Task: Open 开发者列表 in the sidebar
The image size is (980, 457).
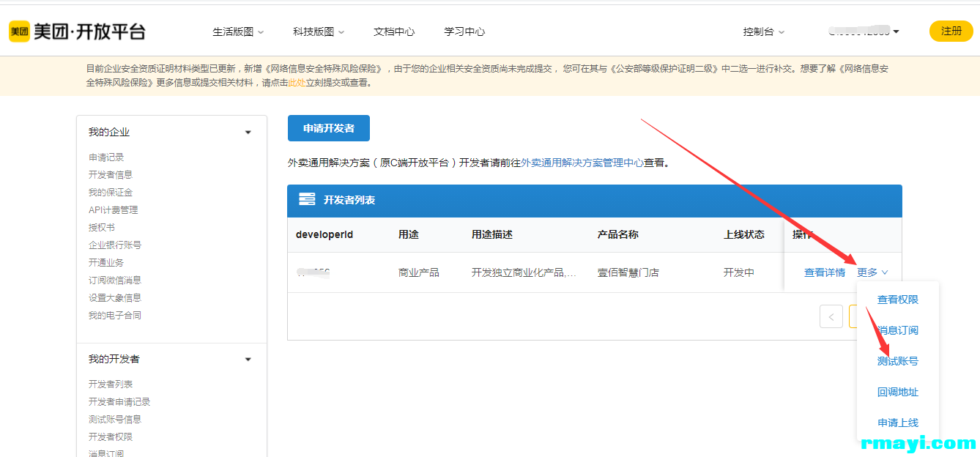Action: [x=111, y=384]
